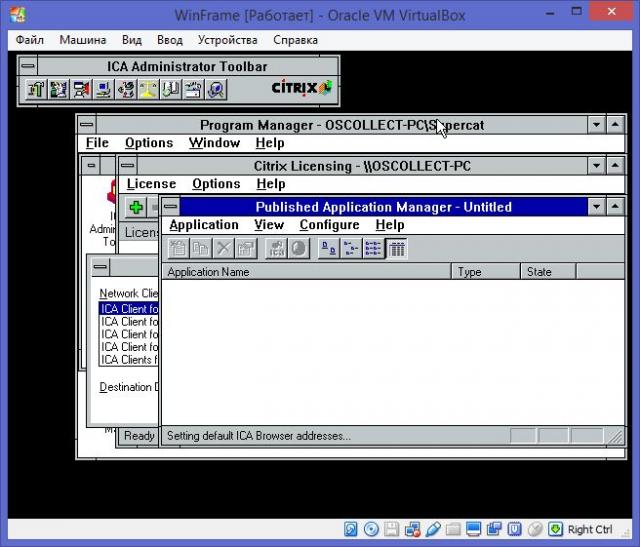Open the License menu in Citrix Licensing
Viewport: 640px width, 547px height.
point(151,184)
